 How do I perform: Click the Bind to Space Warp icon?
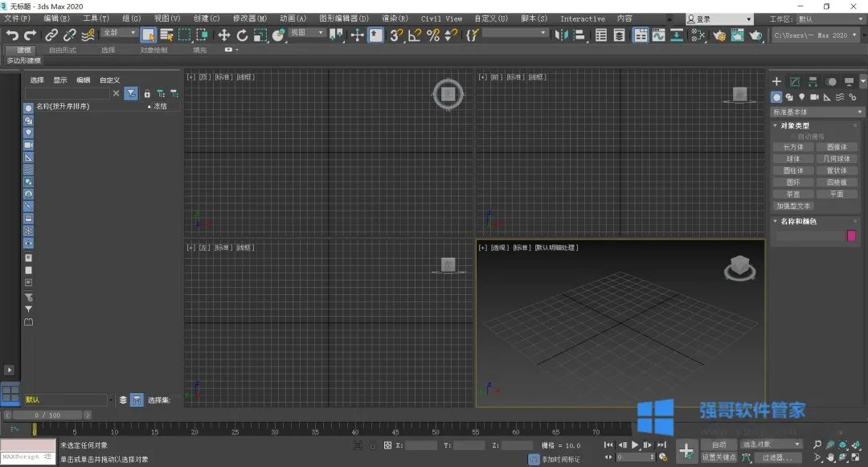[88, 35]
